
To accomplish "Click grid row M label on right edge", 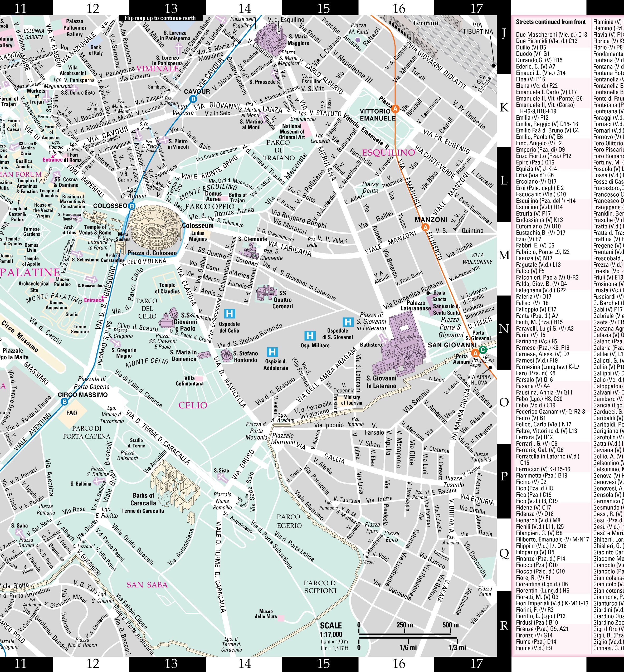I will pyautogui.click(x=504, y=255).
